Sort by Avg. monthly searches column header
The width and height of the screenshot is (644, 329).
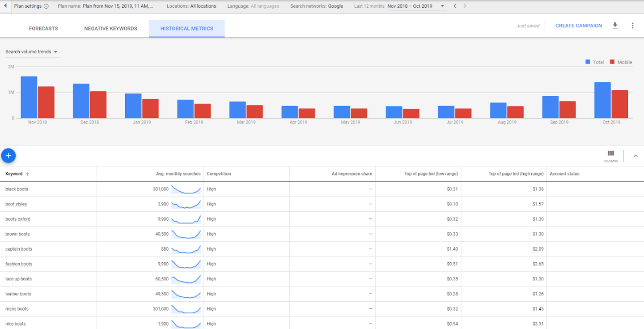[178, 174]
